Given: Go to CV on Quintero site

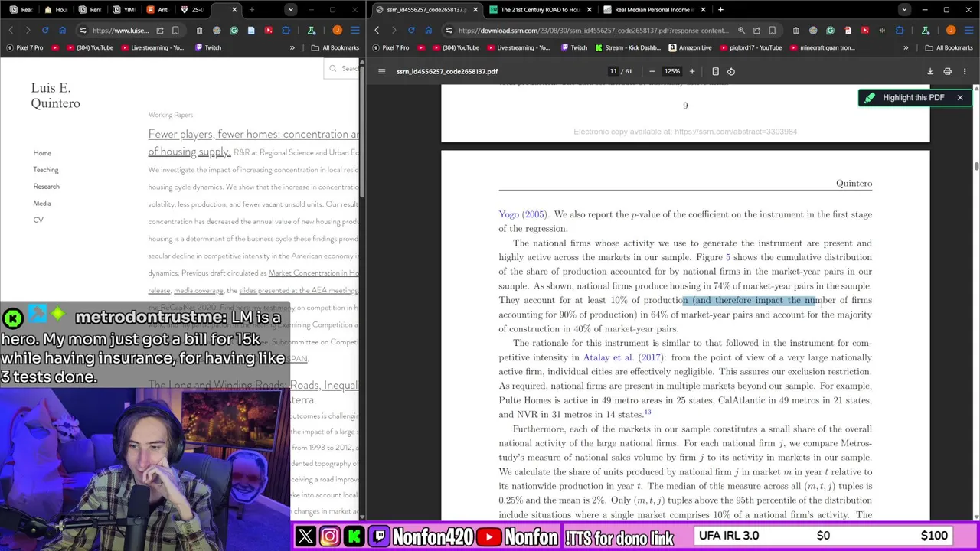Looking at the screenshot, I should (38, 220).
